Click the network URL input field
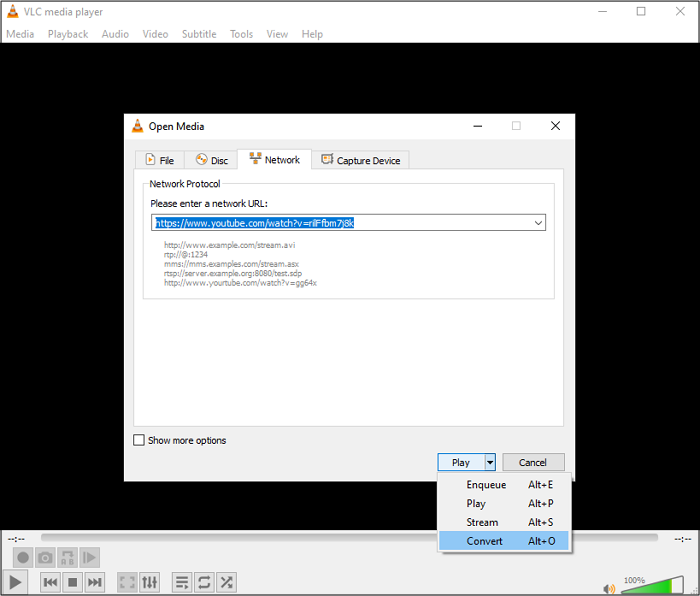700x596 pixels. [340, 223]
